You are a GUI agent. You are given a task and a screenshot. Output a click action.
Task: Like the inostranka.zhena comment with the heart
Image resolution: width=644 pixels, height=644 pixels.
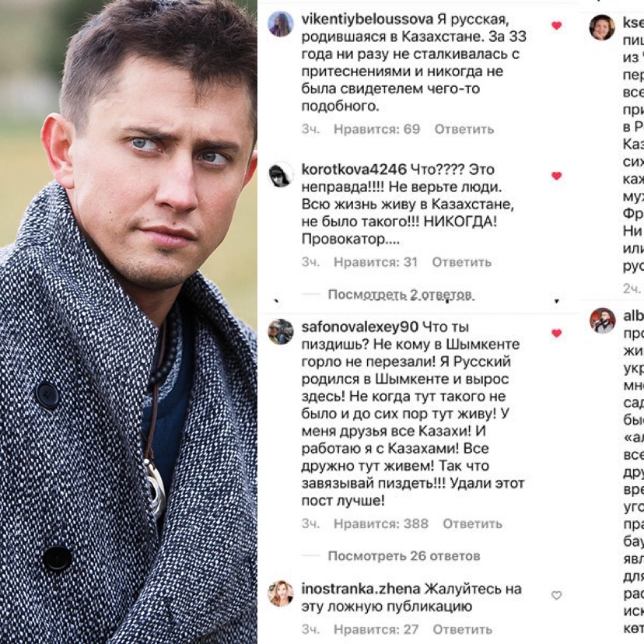pyautogui.click(x=557, y=595)
